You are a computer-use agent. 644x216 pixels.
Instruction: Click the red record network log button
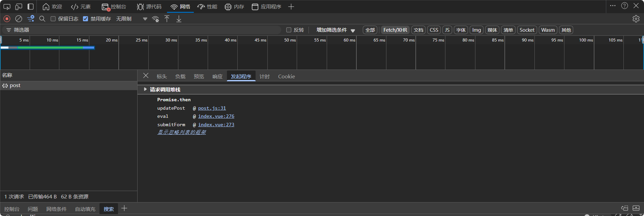tap(7, 19)
